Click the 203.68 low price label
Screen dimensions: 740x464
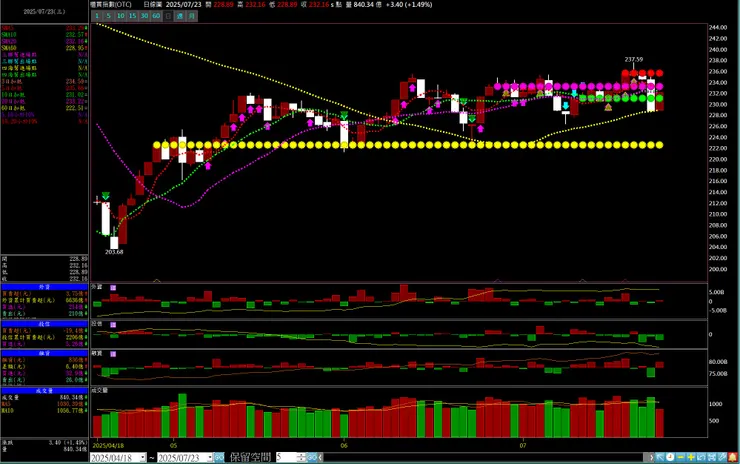pyautogui.click(x=114, y=252)
